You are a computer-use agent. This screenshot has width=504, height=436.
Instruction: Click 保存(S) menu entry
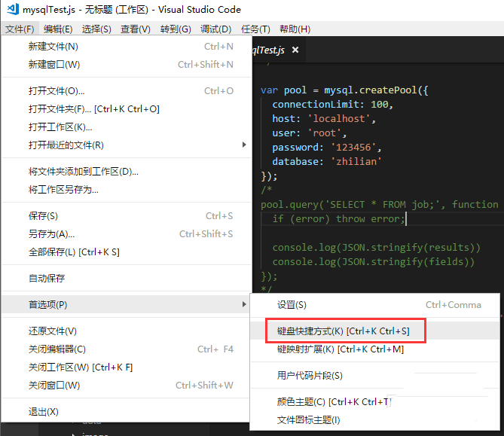(x=127, y=216)
